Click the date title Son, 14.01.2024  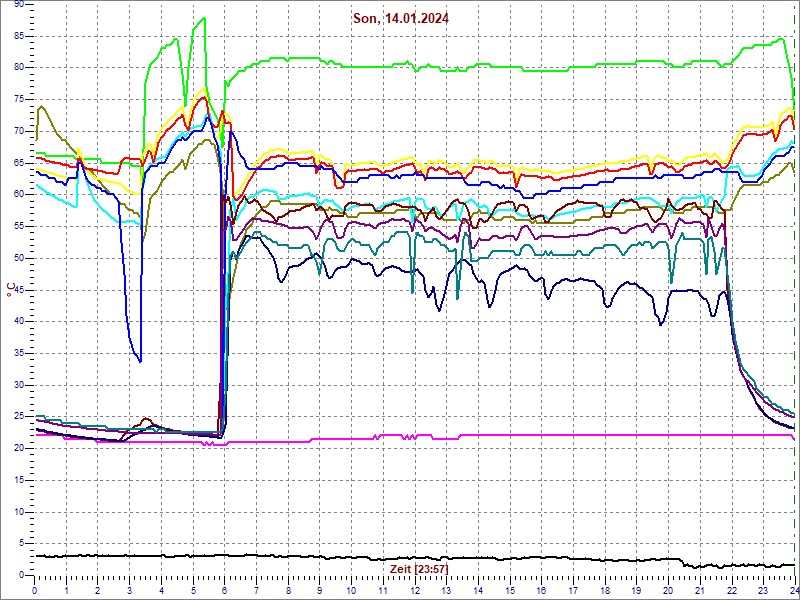(x=401, y=19)
